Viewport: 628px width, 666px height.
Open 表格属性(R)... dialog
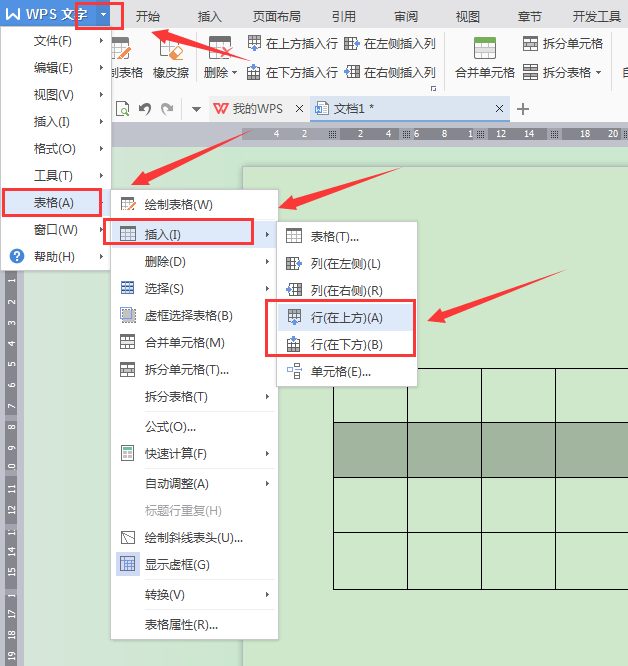(x=194, y=625)
